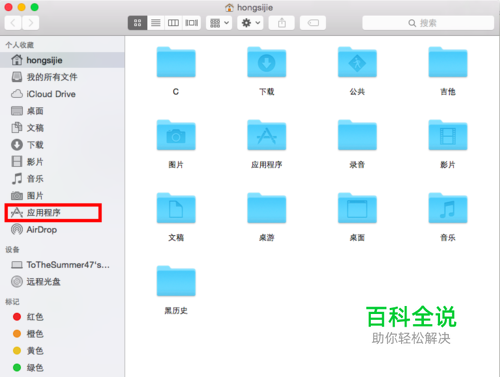500x377 pixels.
Task: Select the 桌面 folder icon in the grid
Action: coord(357,208)
